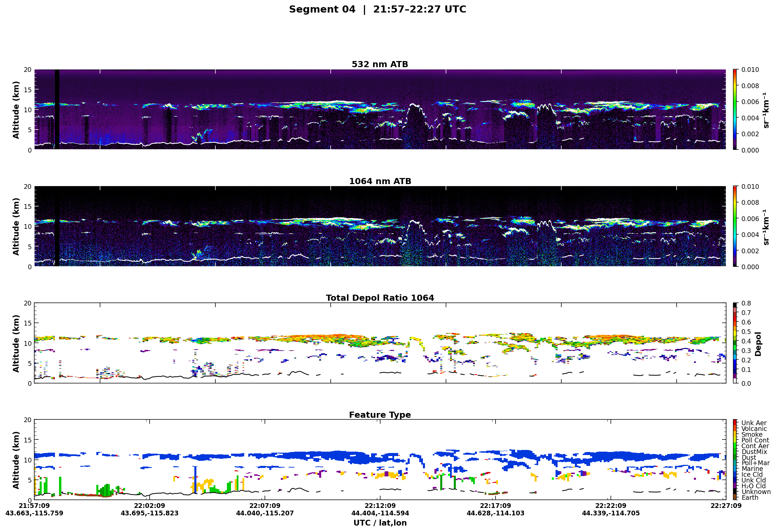The height and width of the screenshot is (532, 776).
Task: Click the 1064 nm ATB panel title
Action: point(380,181)
